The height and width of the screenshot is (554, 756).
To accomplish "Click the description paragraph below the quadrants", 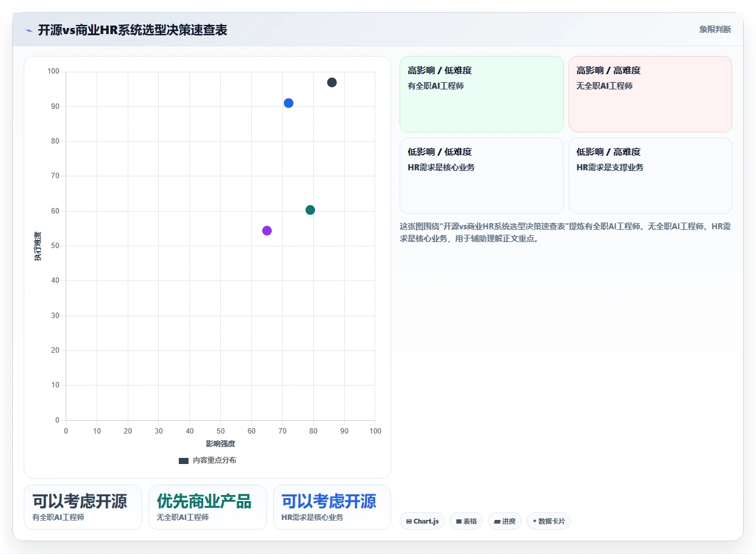I will tap(565, 232).
